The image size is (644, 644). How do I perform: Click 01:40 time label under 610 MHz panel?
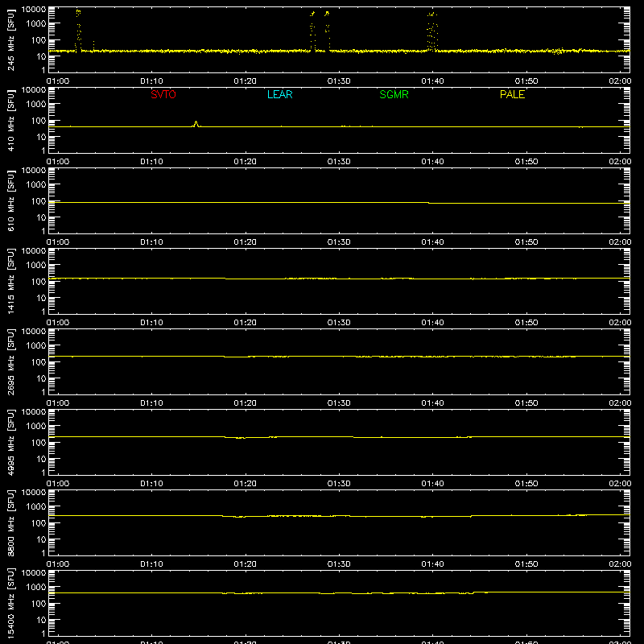pos(432,242)
